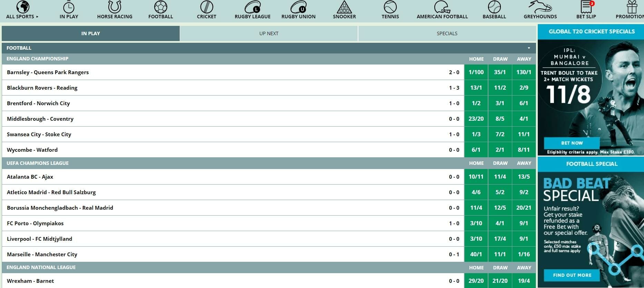Viewport: 644px width, 288px height.
Task: Choose Ajax away at 13/5
Action: [x=524, y=177]
